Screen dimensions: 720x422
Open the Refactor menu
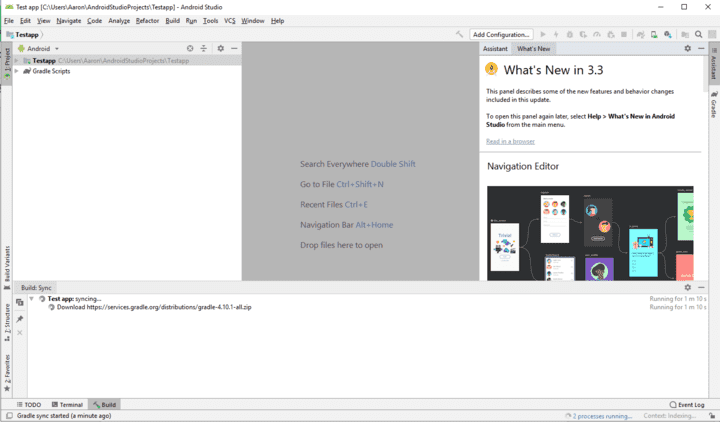[x=147, y=20]
